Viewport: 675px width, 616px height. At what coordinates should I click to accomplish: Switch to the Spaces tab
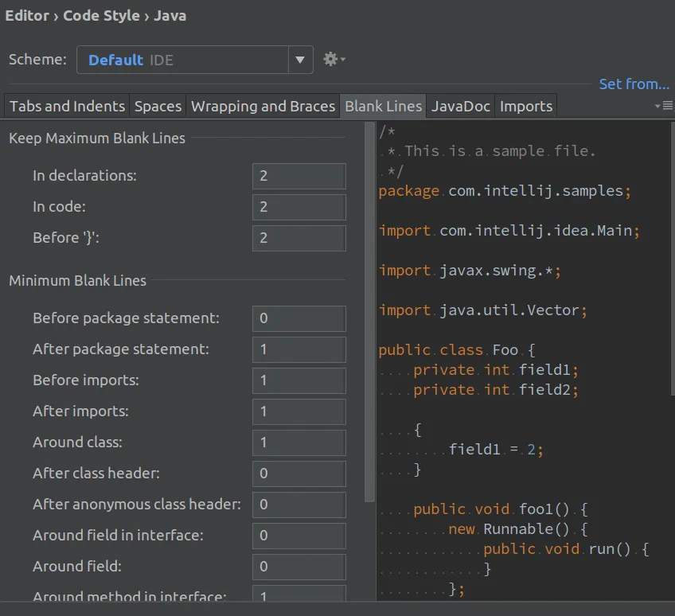coord(158,106)
